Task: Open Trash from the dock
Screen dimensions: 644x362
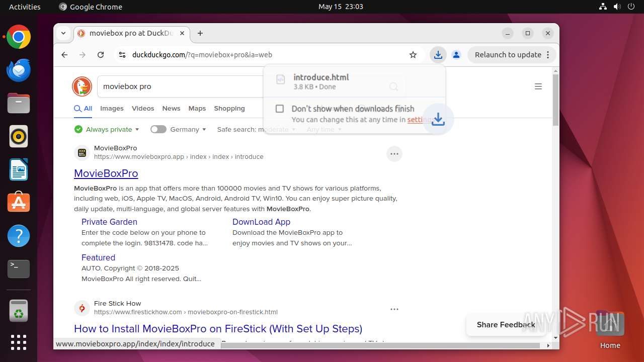Action: pyautogui.click(x=19, y=311)
